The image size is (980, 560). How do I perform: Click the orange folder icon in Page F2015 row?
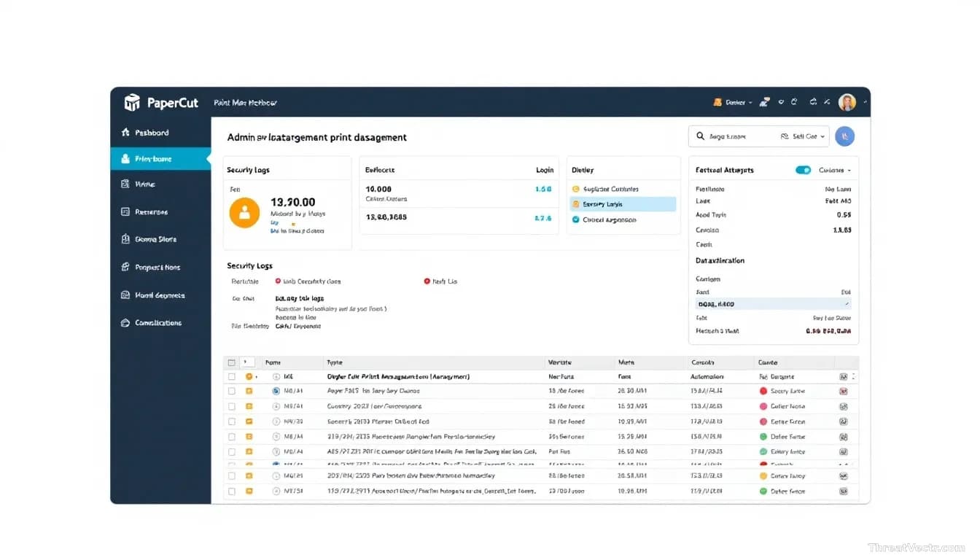pyautogui.click(x=249, y=391)
